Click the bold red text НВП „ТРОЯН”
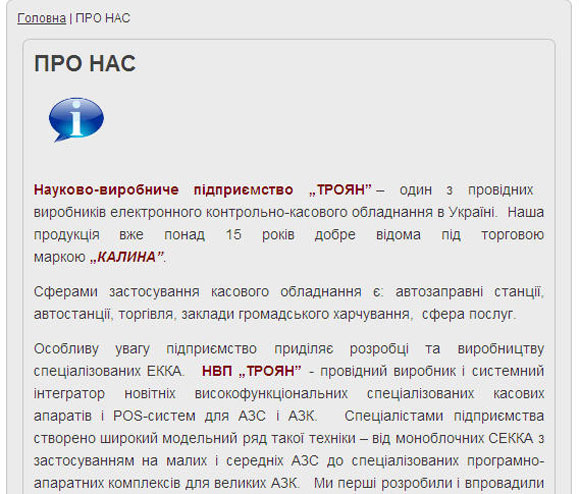This screenshot has height=494, width=580. [x=252, y=370]
